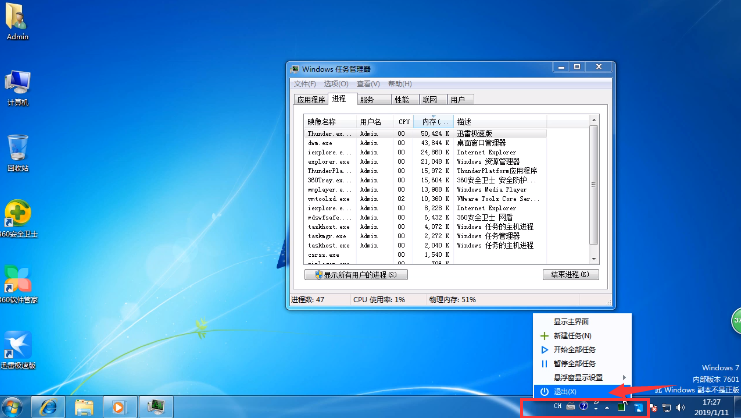Click 显示所有用户的进程 button
Screen dimensions: 741x418
[355, 274]
